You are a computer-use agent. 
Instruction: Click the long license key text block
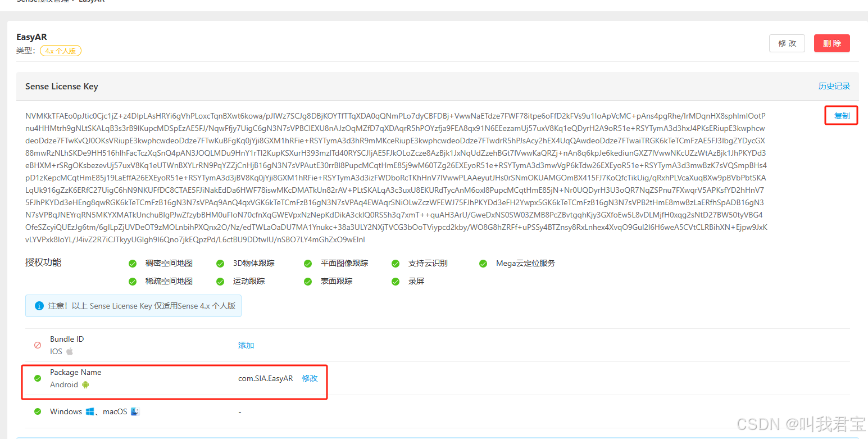(396, 178)
